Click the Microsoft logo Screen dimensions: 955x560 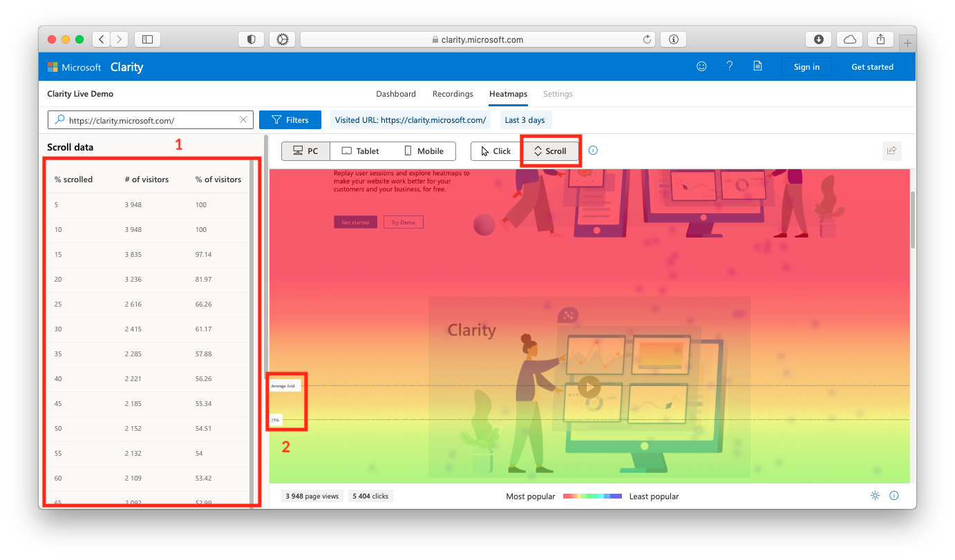53,67
